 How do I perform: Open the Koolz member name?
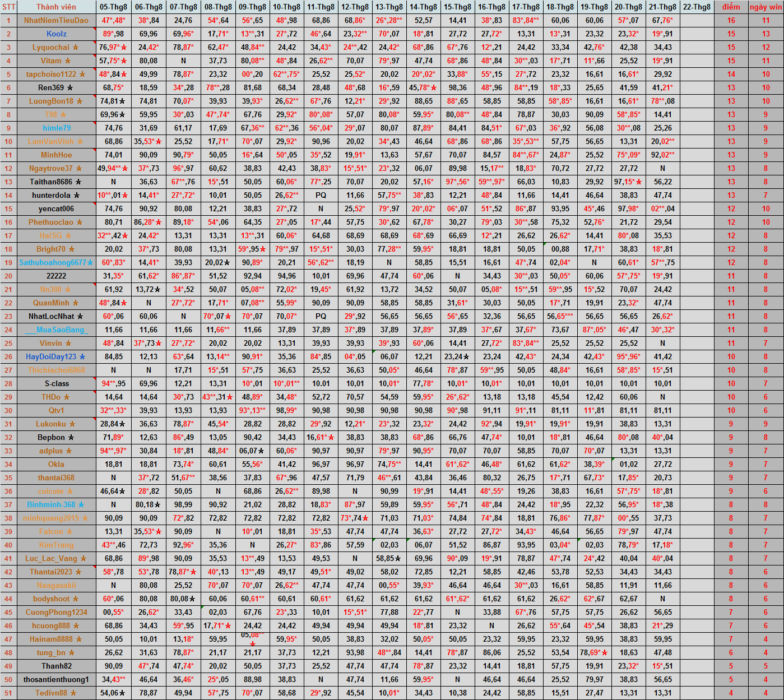pyautogui.click(x=56, y=34)
